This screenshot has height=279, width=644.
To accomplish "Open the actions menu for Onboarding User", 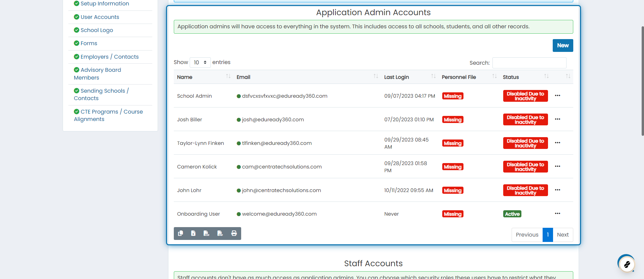I will [557, 214].
